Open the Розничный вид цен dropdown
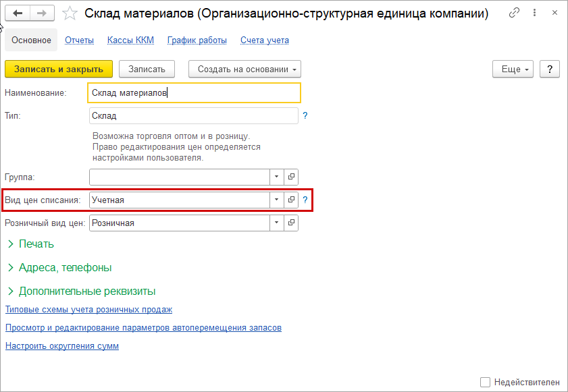Viewport: 568px width, 392px height. (x=276, y=223)
